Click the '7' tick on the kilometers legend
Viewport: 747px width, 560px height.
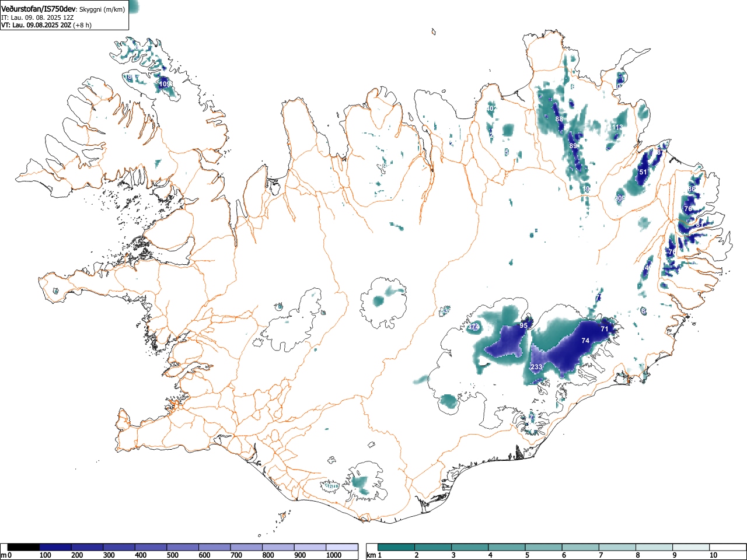click(x=601, y=555)
